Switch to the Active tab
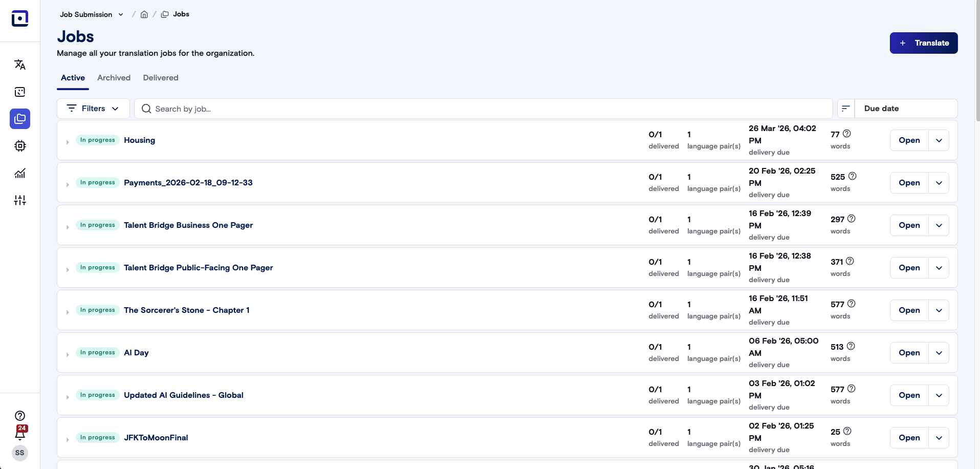The width and height of the screenshot is (980, 469). pyautogui.click(x=73, y=78)
